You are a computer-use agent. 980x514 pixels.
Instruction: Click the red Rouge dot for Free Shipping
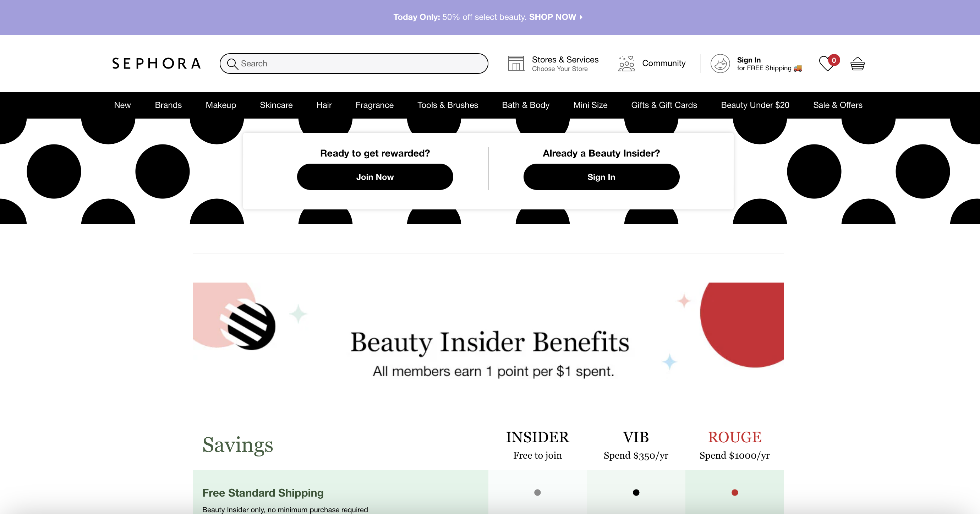pyautogui.click(x=735, y=493)
